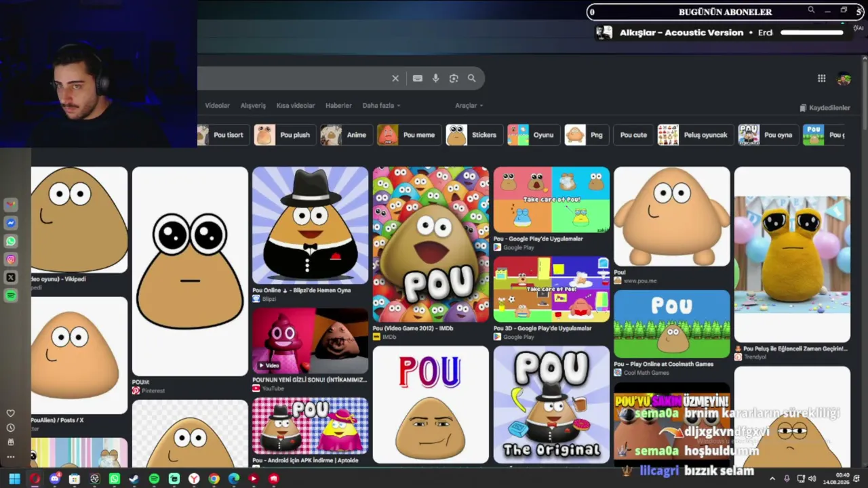
Task: Open Pou Google Play'de Uygulamalar thumbnail
Action: pyautogui.click(x=551, y=200)
